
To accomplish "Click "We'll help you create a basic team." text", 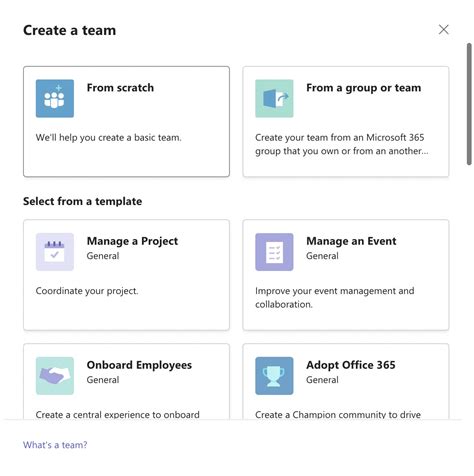I will [x=109, y=137].
